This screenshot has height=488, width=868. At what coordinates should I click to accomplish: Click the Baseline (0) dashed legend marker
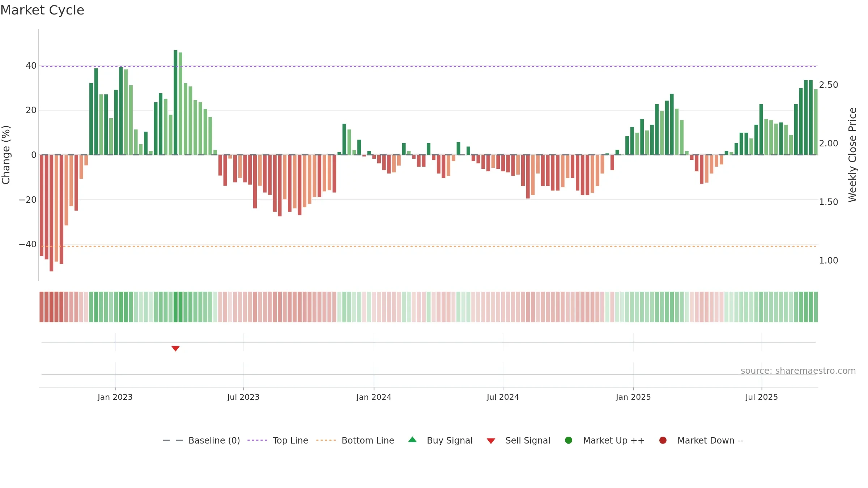pos(173,440)
